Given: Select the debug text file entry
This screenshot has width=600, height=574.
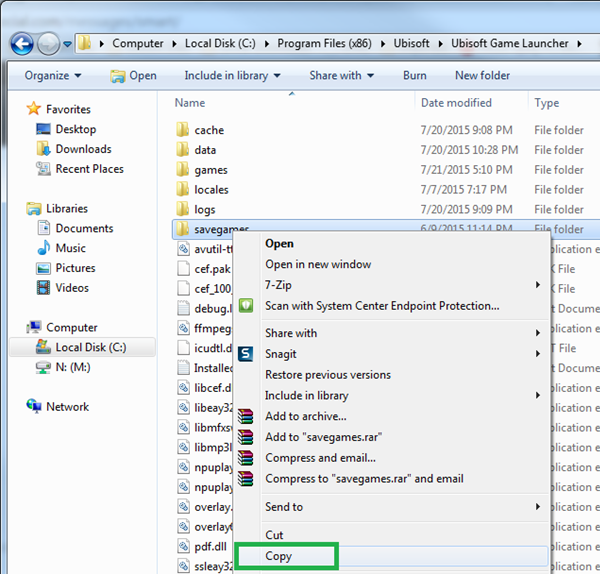Looking at the screenshot, I should click(205, 308).
